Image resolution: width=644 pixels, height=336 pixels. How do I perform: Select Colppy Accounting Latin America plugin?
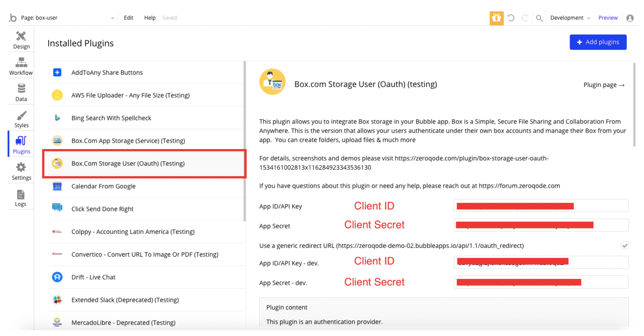(145, 231)
